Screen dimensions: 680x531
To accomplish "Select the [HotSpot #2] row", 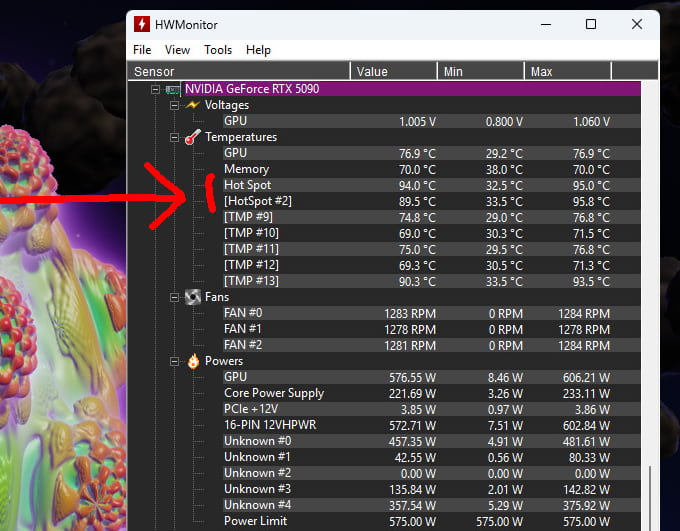I will coord(432,201).
